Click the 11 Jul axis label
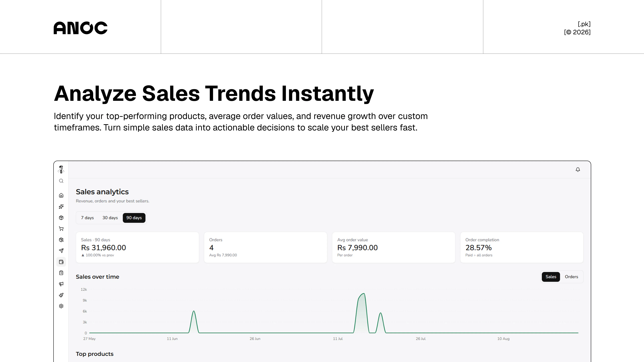Viewport: 644px width, 362px height. [338, 339]
